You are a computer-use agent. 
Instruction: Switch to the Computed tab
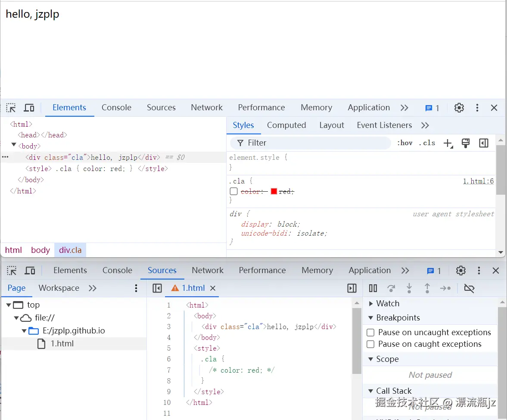(286, 125)
